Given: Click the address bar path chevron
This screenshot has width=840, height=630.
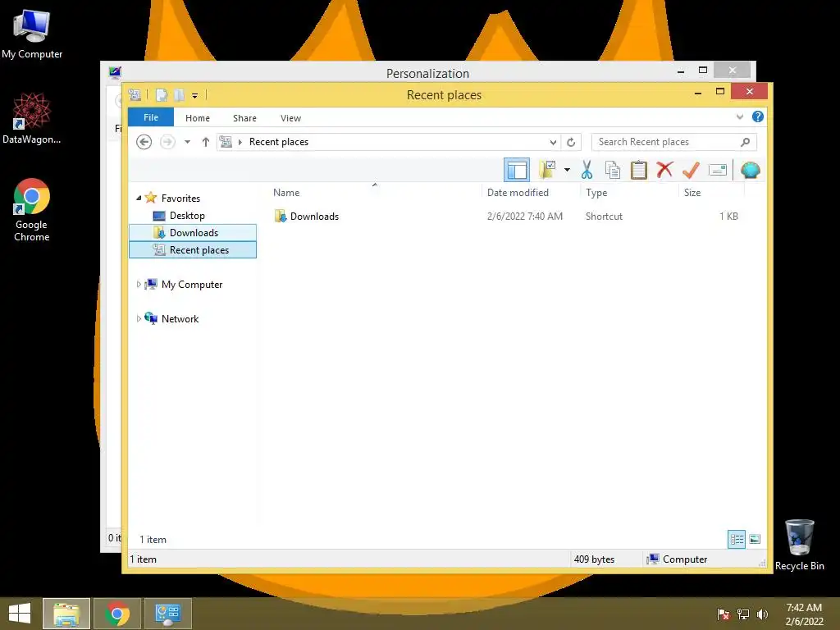Looking at the screenshot, I should point(240,141).
